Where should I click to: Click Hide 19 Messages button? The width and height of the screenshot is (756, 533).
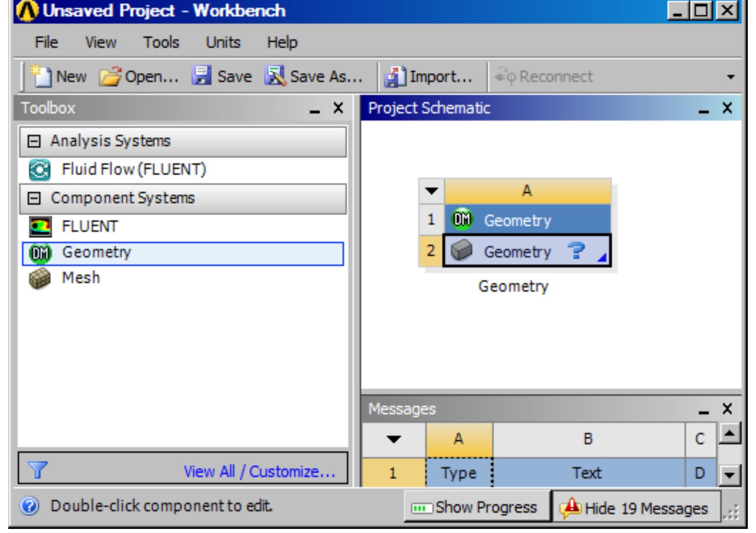(637, 507)
